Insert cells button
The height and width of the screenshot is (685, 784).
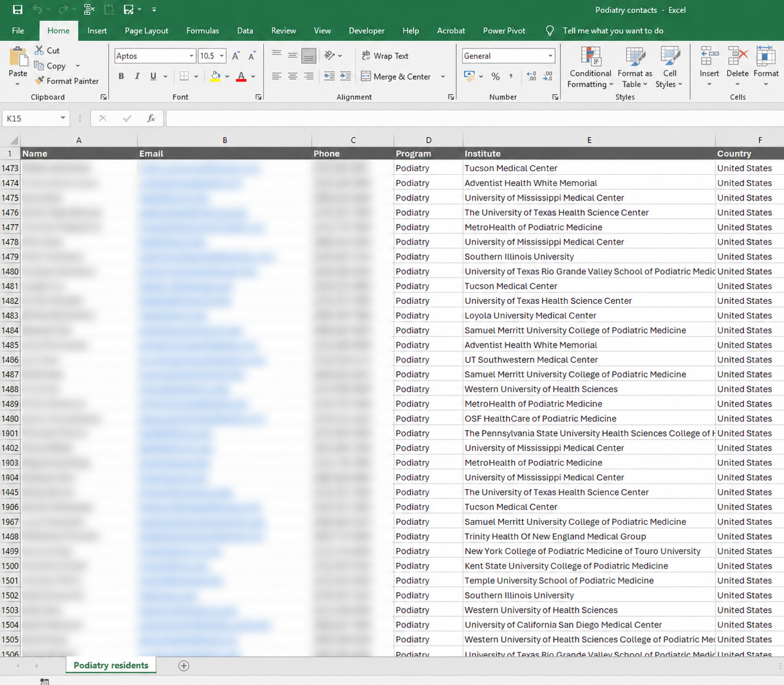pos(709,66)
